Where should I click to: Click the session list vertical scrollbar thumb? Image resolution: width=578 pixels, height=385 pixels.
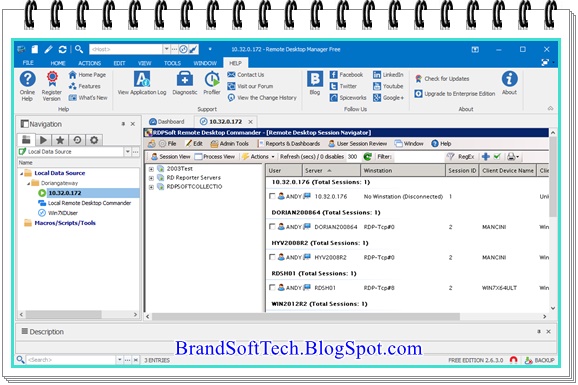(x=553, y=177)
